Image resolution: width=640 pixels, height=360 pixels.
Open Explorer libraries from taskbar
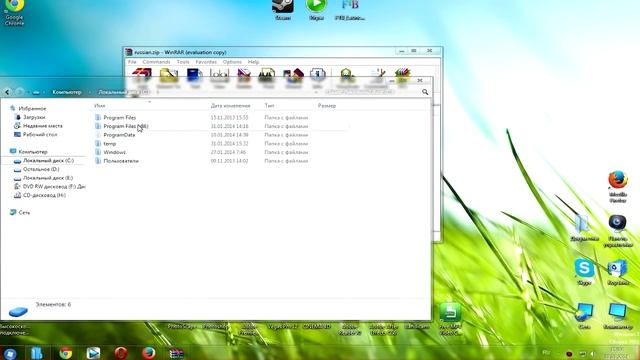pyautogui.click(x=37, y=353)
